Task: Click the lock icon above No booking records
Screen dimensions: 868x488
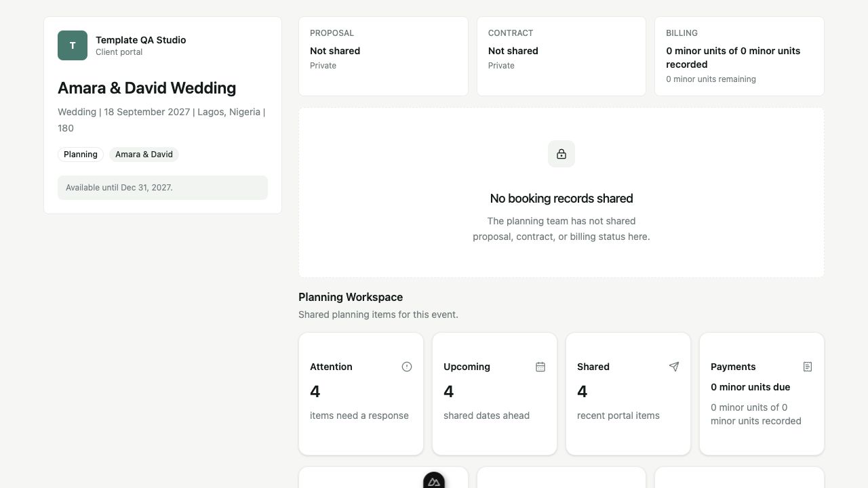Action: (x=561, y=154)
